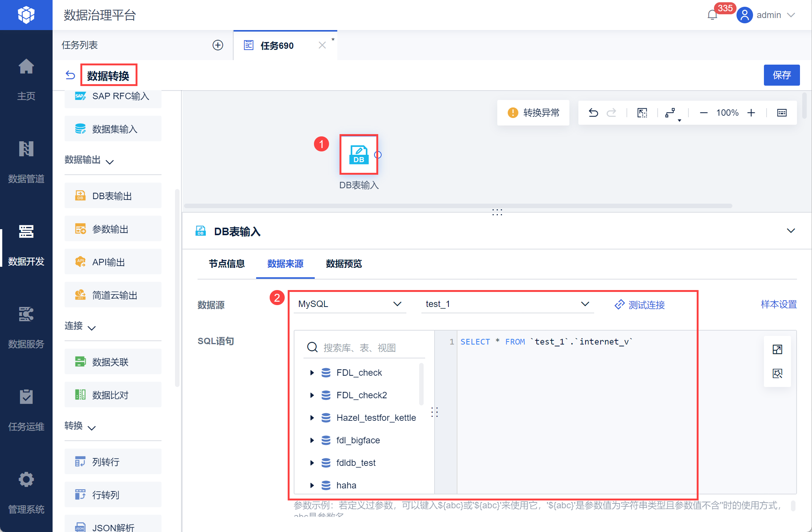Switch to the 节点信息 tab
Image resolution: width=812 pixels, height=532 pixels.
click(x=226, y=264)
